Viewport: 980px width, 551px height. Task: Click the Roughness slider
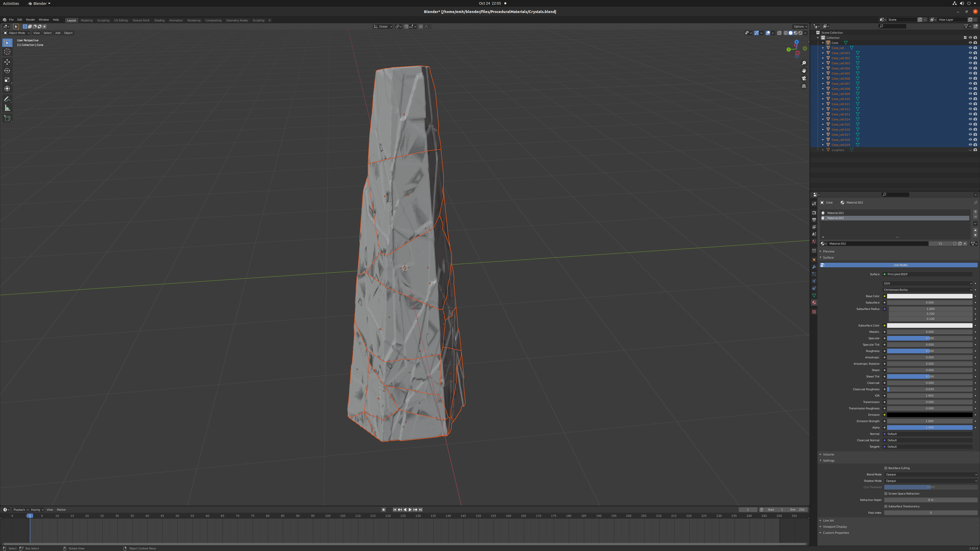tap(930, 351)
